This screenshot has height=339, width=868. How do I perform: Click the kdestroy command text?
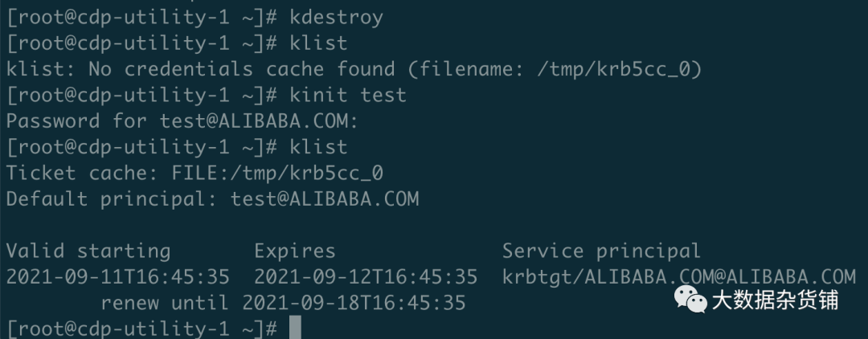click(x=337, y=16)
